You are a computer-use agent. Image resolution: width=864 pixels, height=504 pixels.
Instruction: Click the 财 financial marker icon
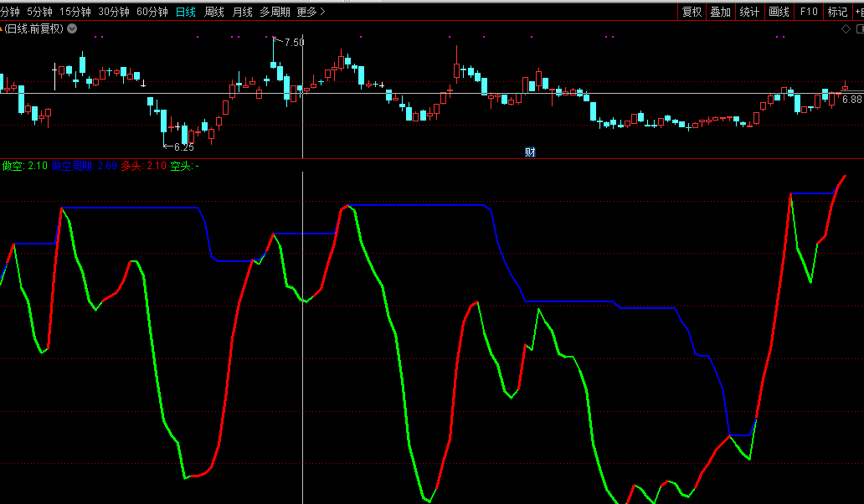pos(530,152)
